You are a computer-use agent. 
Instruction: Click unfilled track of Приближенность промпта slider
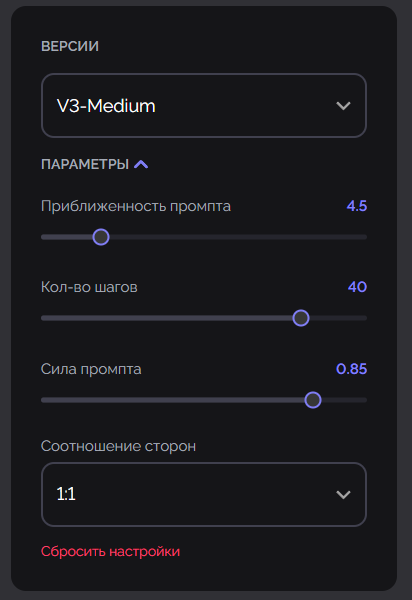coord(238,237)
